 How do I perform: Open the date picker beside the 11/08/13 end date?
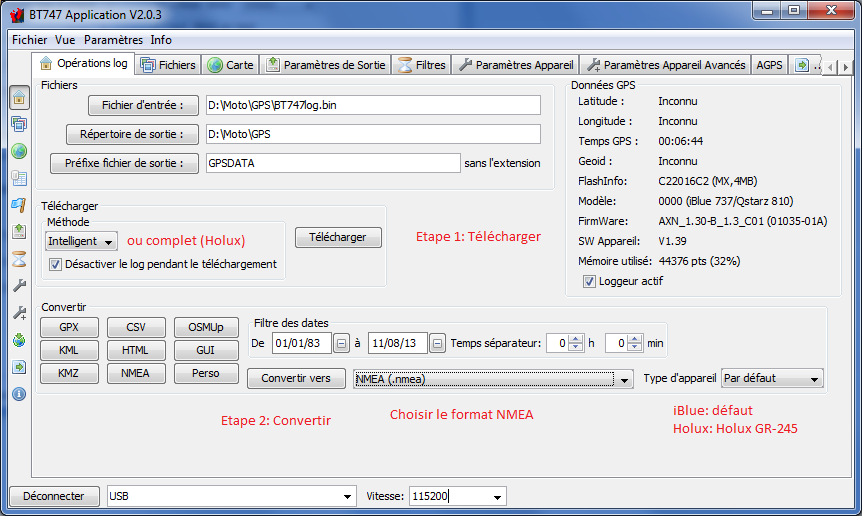[437, 343]
